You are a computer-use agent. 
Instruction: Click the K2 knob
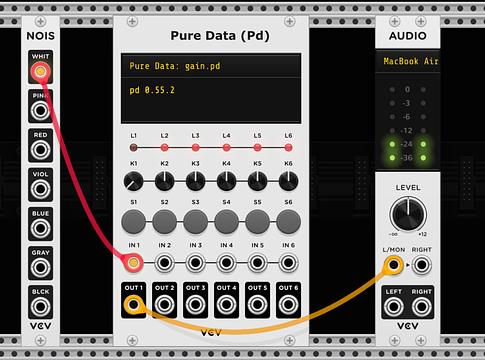(x=164, y=181)
